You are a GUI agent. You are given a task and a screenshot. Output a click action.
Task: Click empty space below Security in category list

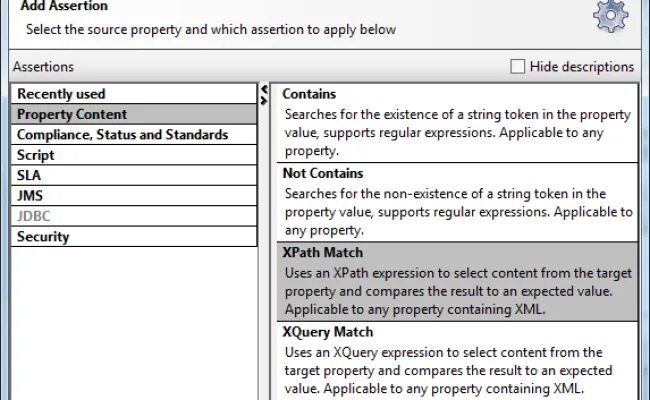pos(130,320)
